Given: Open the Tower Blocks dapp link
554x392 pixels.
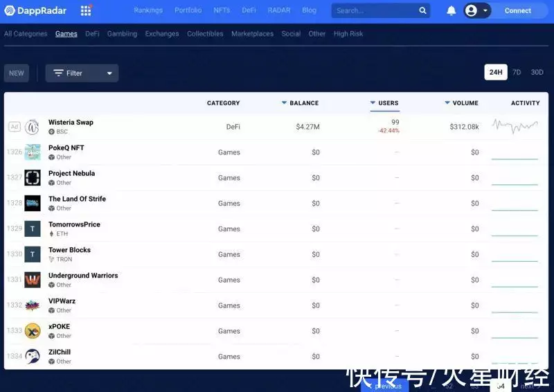Looking at the screenshot, I should pos(69,250).
